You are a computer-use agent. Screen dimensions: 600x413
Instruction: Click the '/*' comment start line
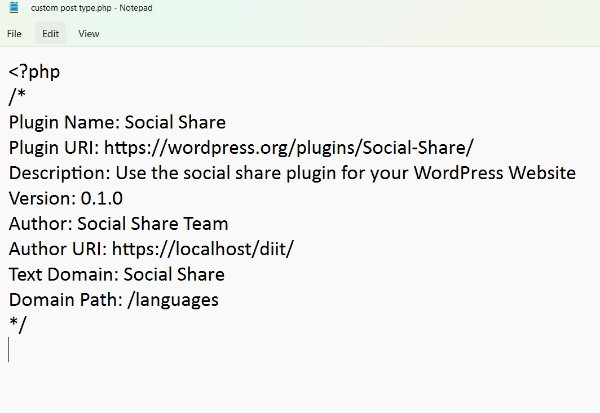pyautogui.click(x=17, y=96)
